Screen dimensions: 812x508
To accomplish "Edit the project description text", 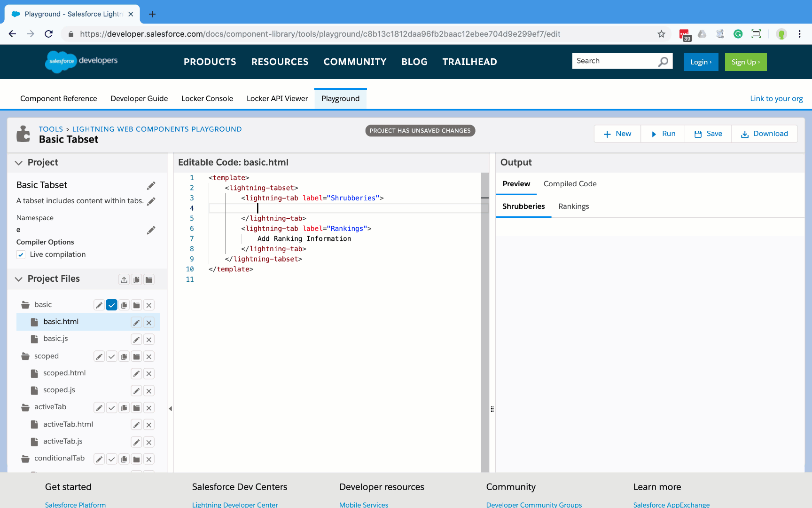I will 151,201.
